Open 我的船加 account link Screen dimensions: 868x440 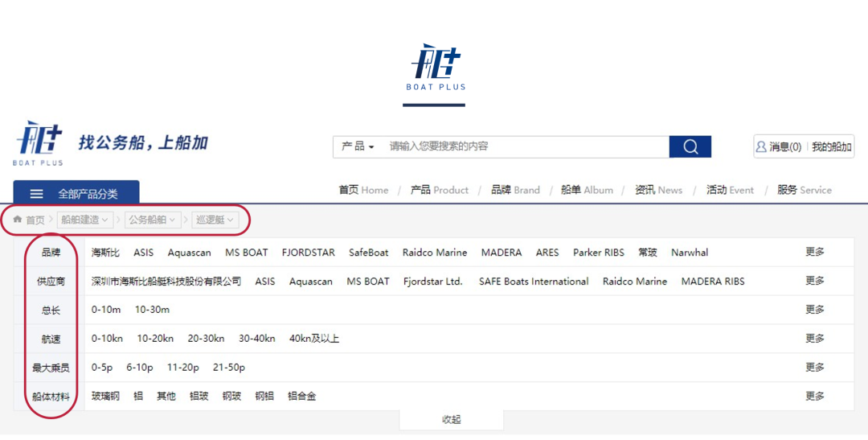832,147
